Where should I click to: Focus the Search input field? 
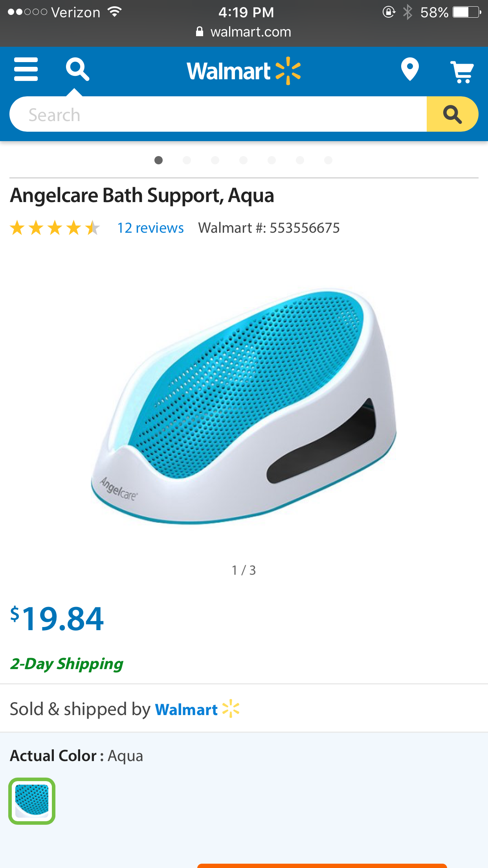coord(218,114)
